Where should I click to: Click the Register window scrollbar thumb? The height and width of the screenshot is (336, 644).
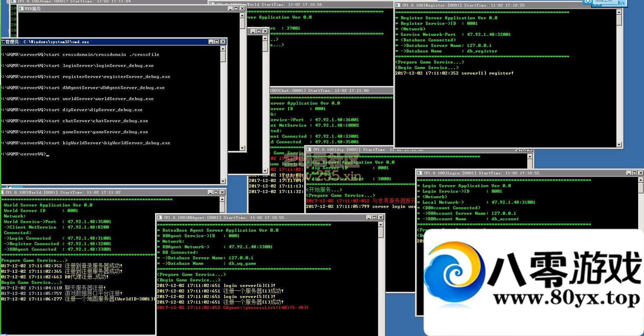pos(619,20)
